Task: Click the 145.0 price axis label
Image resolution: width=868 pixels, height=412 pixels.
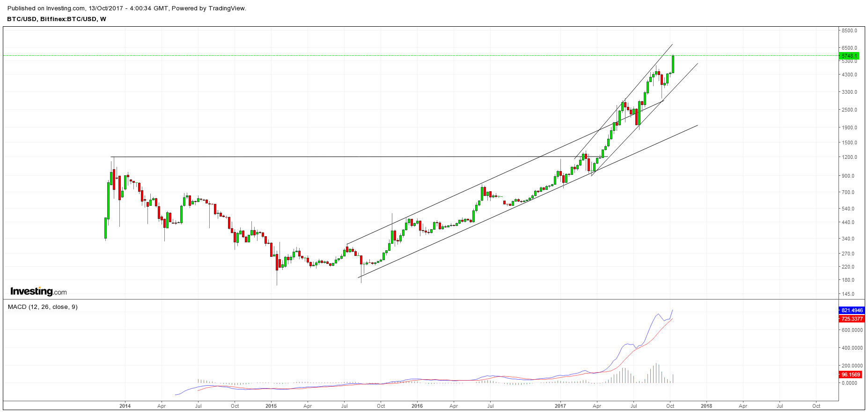Action: [x=848, y=294]
